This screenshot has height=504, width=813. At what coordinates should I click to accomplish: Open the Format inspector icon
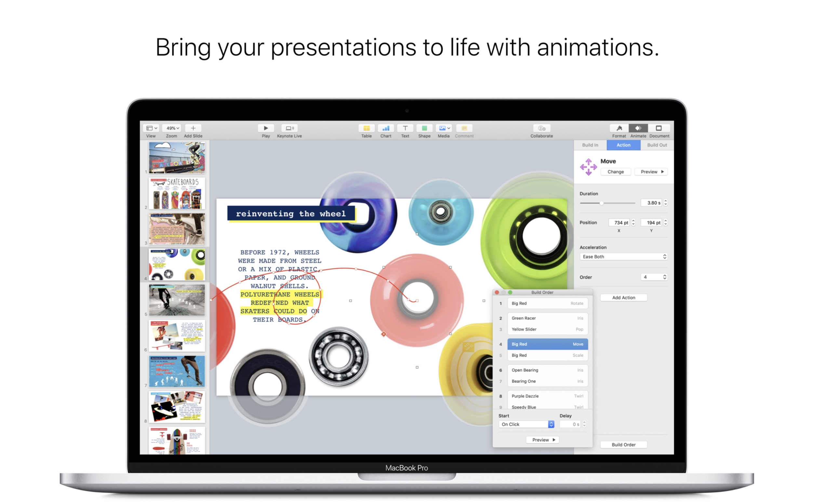click(x=619, y=128)
